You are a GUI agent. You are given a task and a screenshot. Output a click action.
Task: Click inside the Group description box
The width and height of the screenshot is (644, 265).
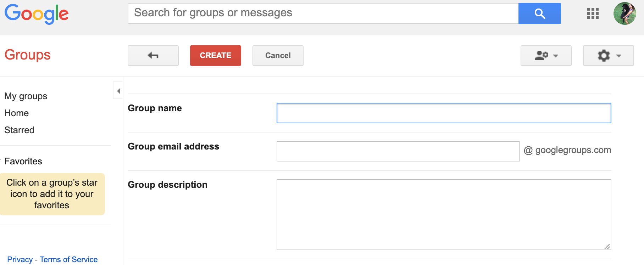(x=444, y=214)
